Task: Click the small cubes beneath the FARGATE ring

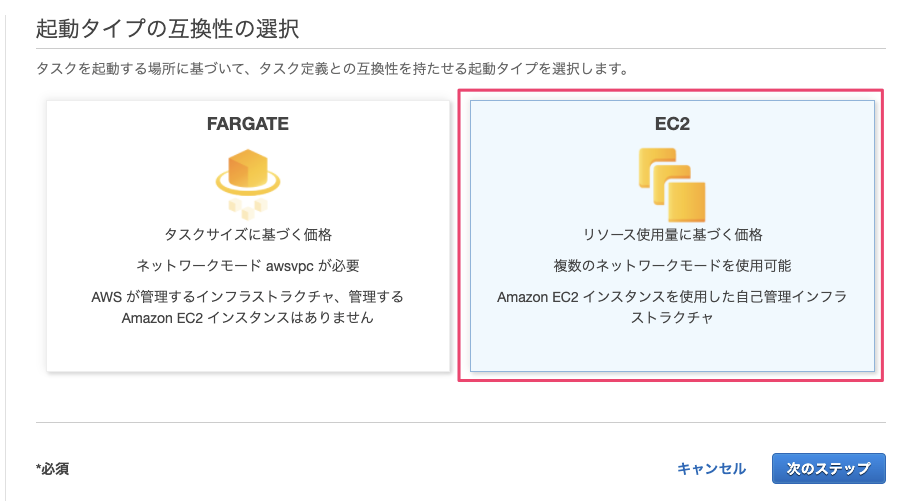Action: tap(248, 207)
